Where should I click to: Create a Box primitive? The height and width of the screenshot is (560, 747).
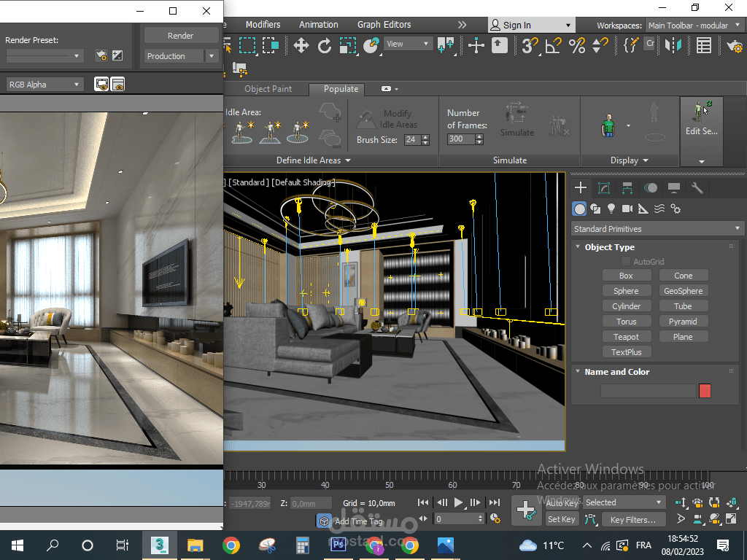point(626,276)
